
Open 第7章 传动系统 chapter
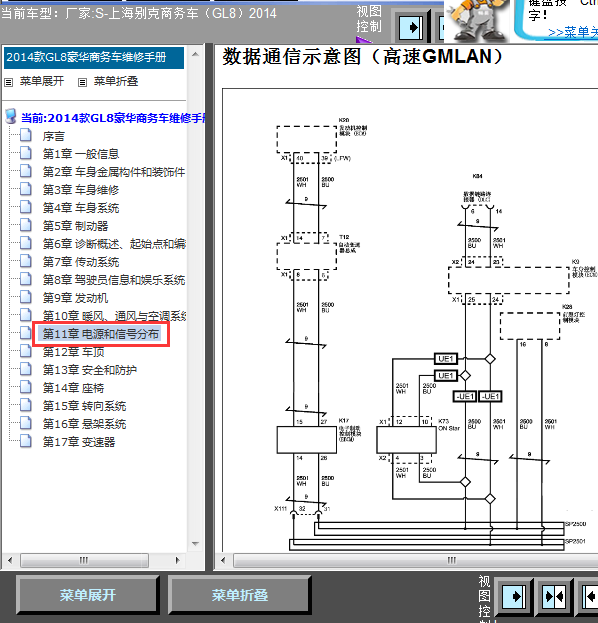click(81, 262)
